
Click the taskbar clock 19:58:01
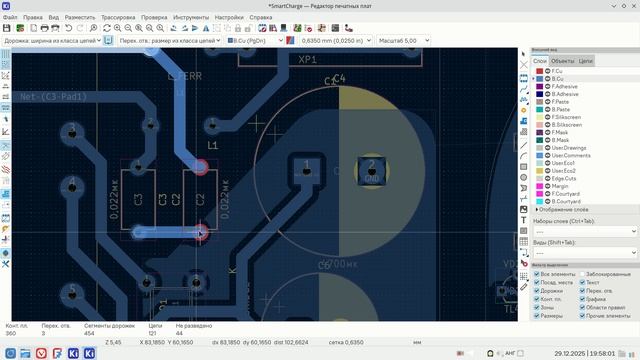pyautogui.click(x=584, y=353)
